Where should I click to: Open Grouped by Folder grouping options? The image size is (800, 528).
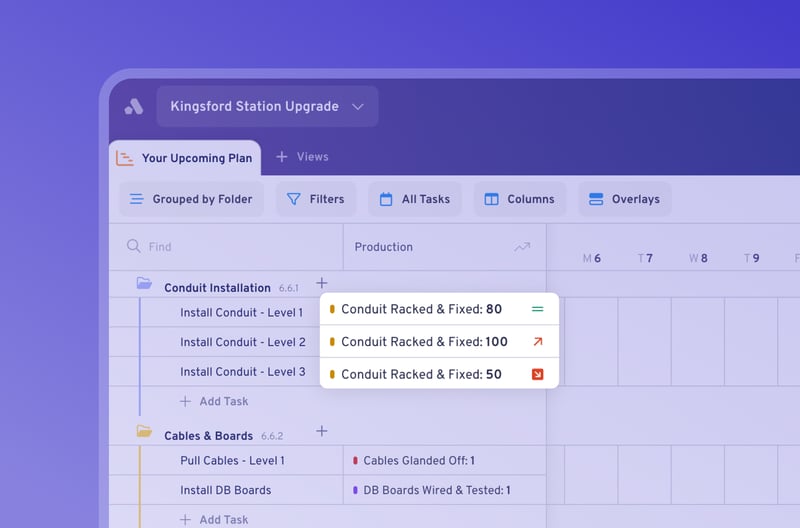(x=192, y=199)
